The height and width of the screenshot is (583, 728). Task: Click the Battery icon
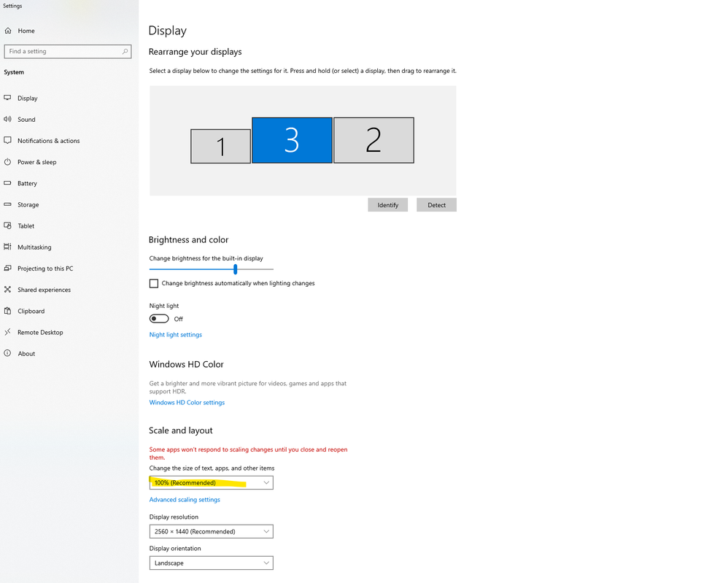pyautogui.click(x=7, y=183)
